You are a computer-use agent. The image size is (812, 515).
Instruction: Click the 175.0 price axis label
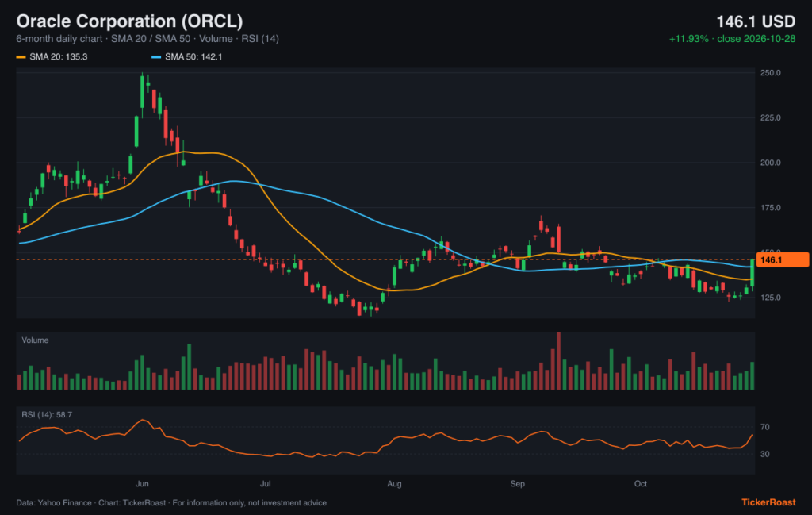coord(771,208)
